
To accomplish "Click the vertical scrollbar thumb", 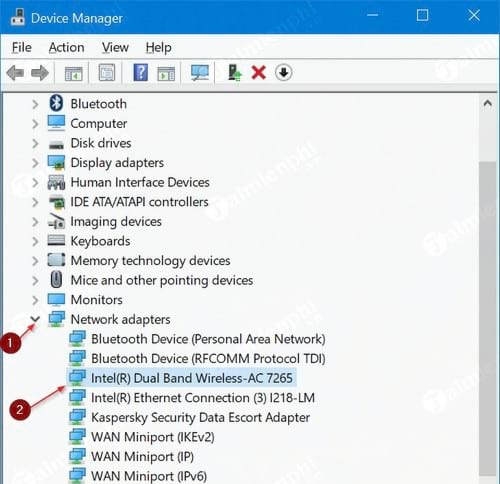I will click(488, 318).
